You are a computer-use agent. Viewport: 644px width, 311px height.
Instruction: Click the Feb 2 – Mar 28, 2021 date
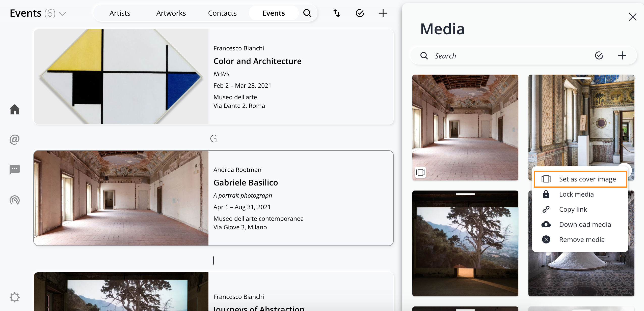[x=242, y=85]
